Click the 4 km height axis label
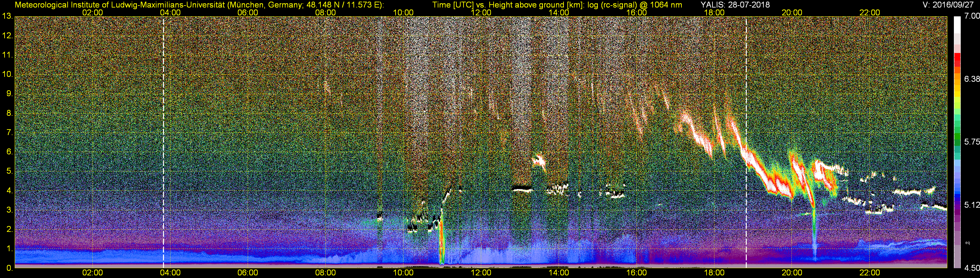Image resolution: width=980 pixels, height=278 pixels. pos(9,190)
